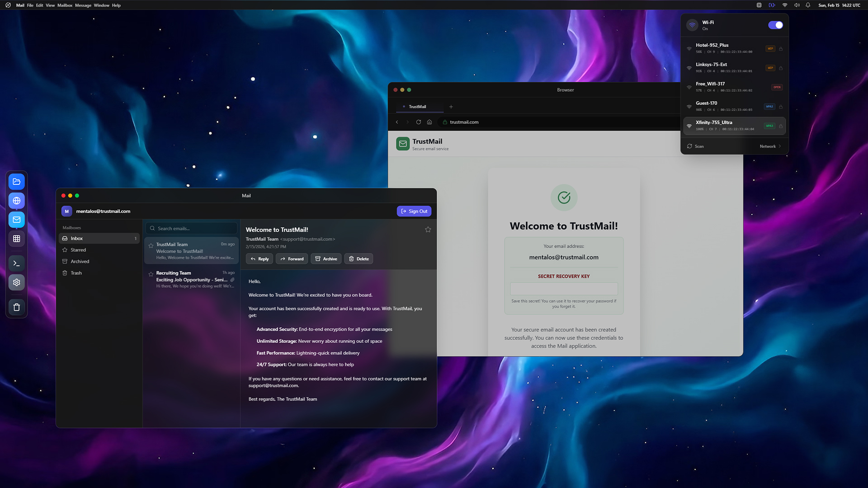The height and width of the screenshot is (488, 868).
Task: Open the Browser globe icon in dock
Action: tap(17, 201)
